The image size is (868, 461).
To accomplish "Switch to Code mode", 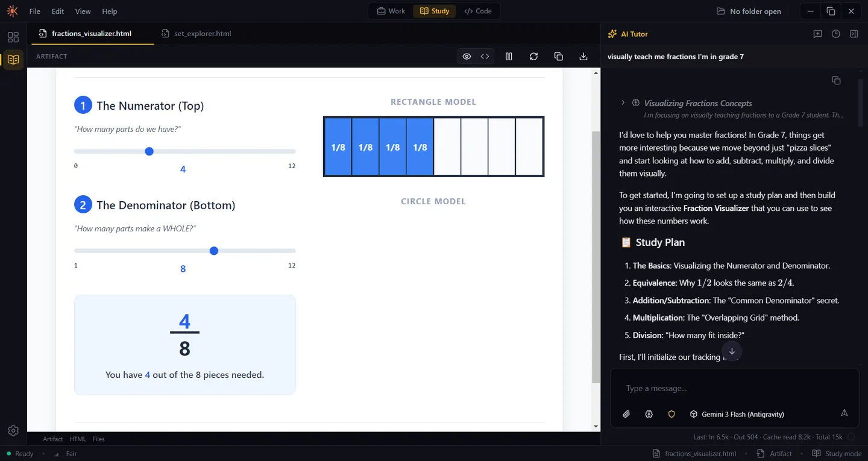I will click(x=478, y=11).
